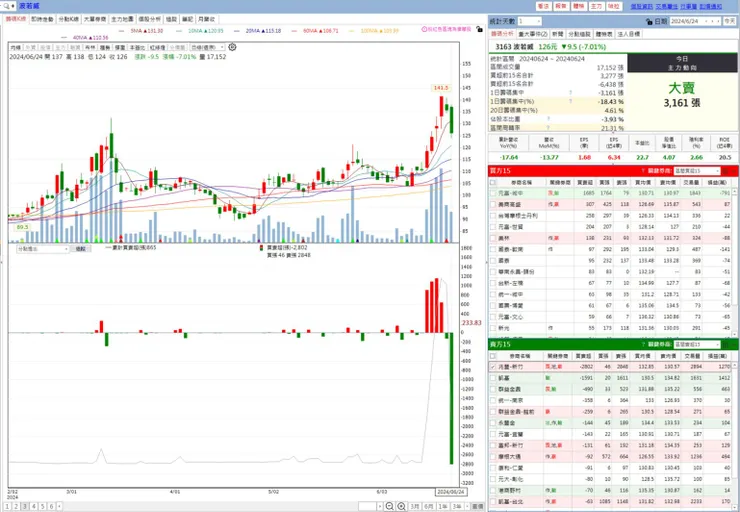This screenshot has height=512, width=740.
Task: Click the question mark in 賣方15 header
Action: 643,344
